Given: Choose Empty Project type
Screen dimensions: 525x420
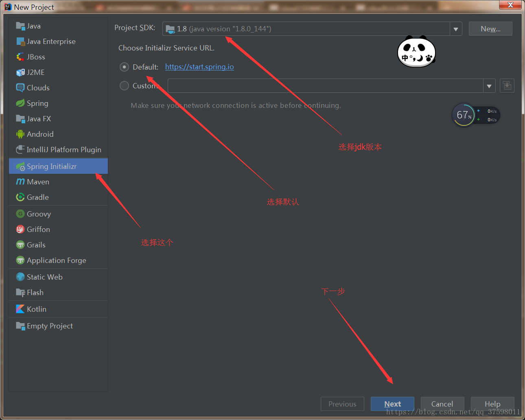Looking at the screenshot, I should (58, 326).
